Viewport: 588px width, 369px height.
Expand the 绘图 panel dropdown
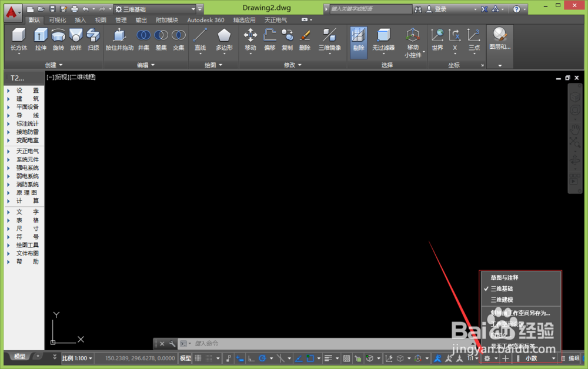point(213,65)
